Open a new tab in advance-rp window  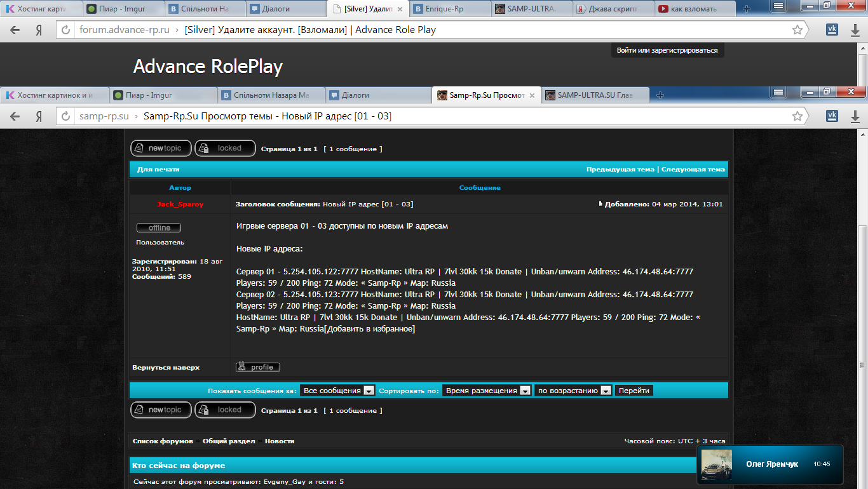click(747, 9)
